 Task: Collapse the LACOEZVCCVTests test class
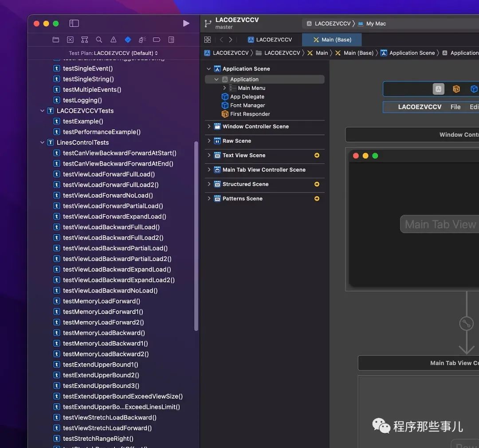click(43, 110)
